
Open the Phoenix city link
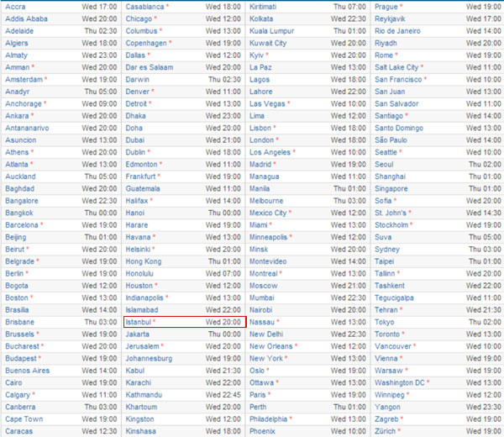click(x=262, y=431)
